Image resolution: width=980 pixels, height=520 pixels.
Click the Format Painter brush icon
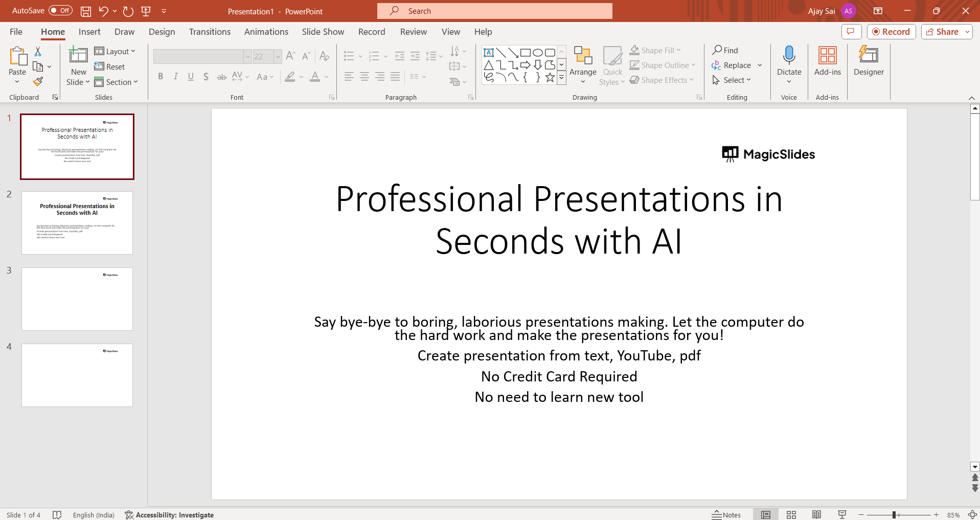tap(38, 81)
